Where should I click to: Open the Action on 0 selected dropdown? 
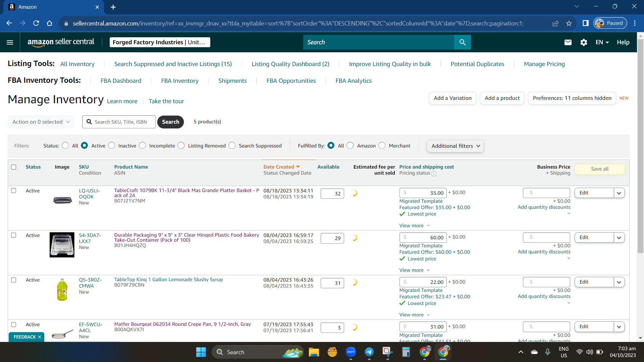pyautogui.click(x=41, y=122)
